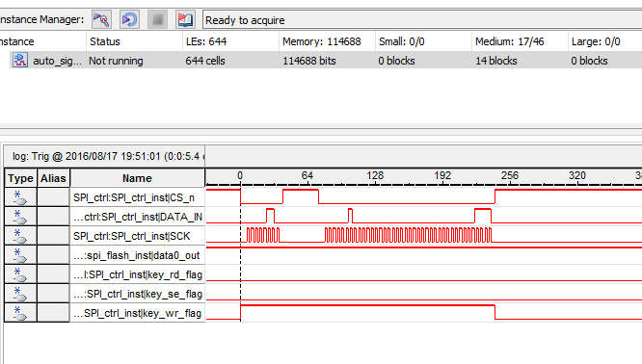Click the 644 cells value

tap(205, 61)
